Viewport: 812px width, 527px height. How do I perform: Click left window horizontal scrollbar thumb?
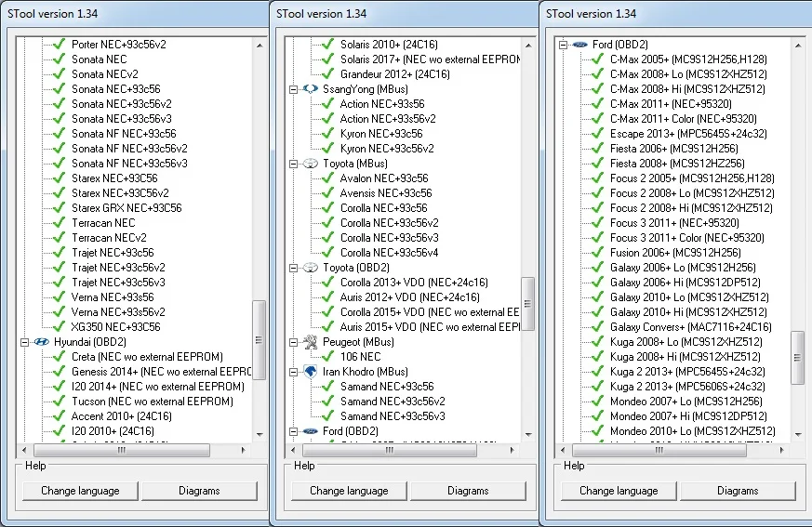(122, 451)
